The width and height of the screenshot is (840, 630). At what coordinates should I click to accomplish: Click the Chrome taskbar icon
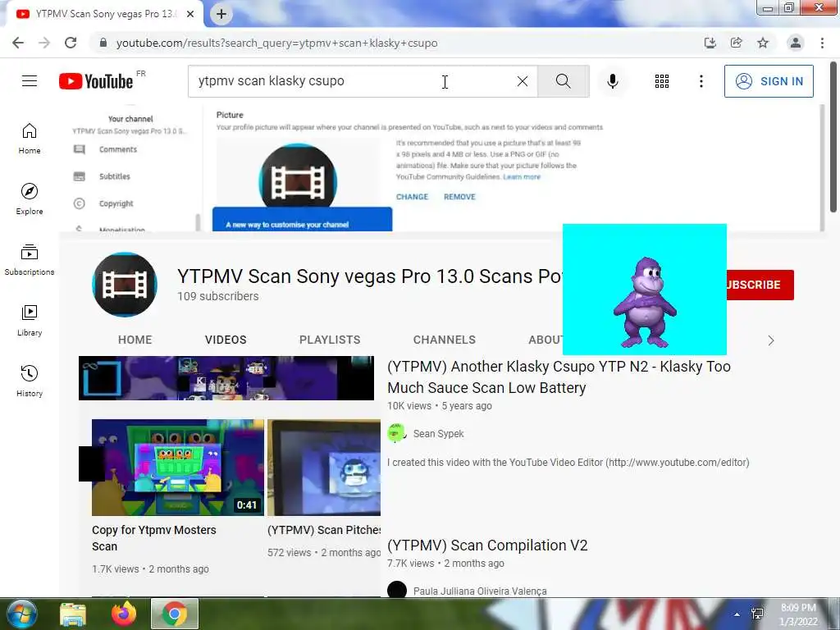point(175,614)
